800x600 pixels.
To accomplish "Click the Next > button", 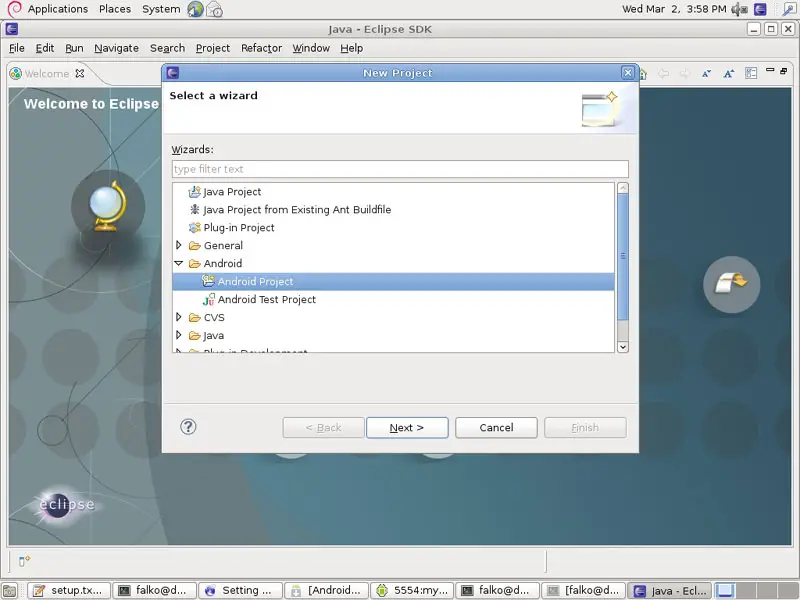I will coord(407,428).
